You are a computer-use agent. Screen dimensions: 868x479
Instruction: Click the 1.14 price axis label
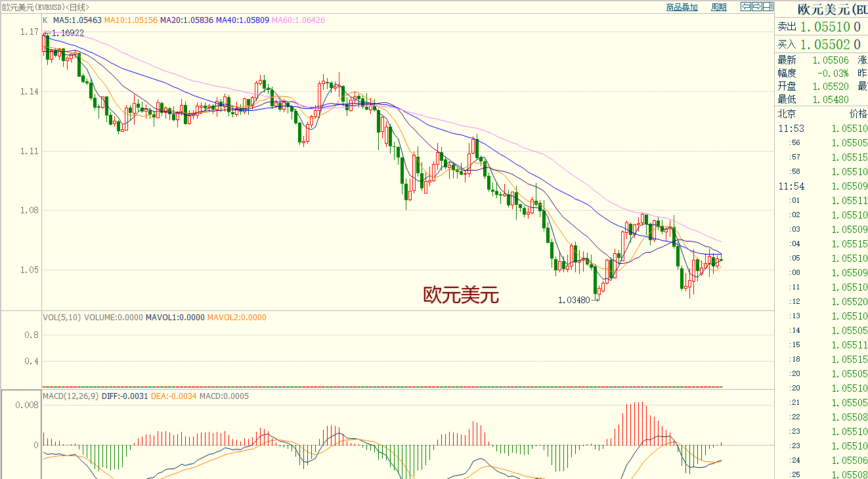[x=29, y=92]
